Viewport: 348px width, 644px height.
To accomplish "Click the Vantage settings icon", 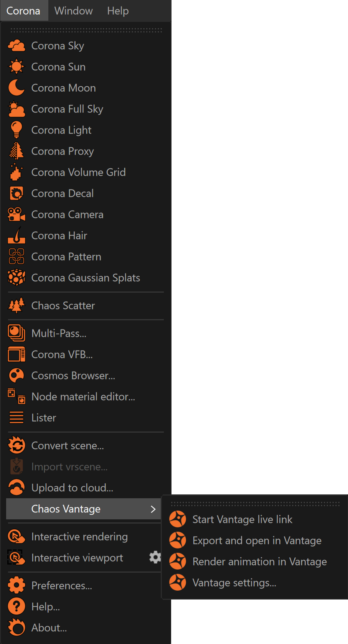I will (x=178, y=583).
